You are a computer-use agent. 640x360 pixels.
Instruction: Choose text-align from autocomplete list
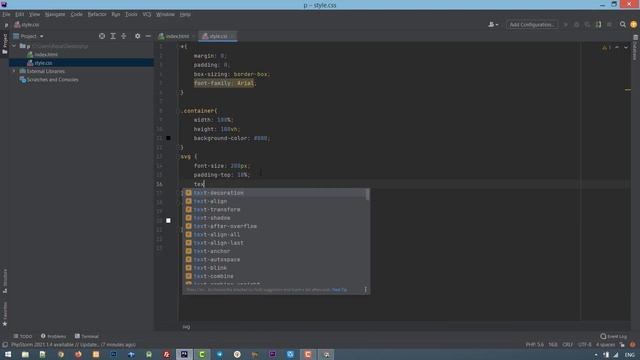(274, 201)
